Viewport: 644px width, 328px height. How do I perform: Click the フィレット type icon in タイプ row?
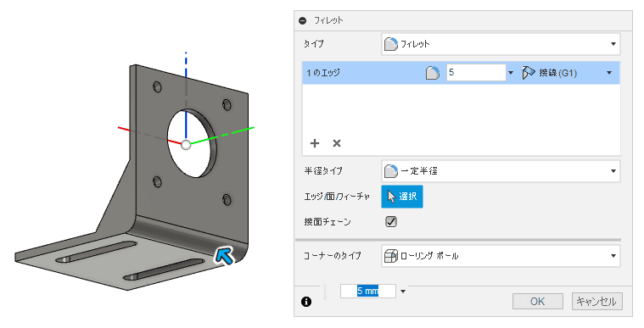pos(390,44)
